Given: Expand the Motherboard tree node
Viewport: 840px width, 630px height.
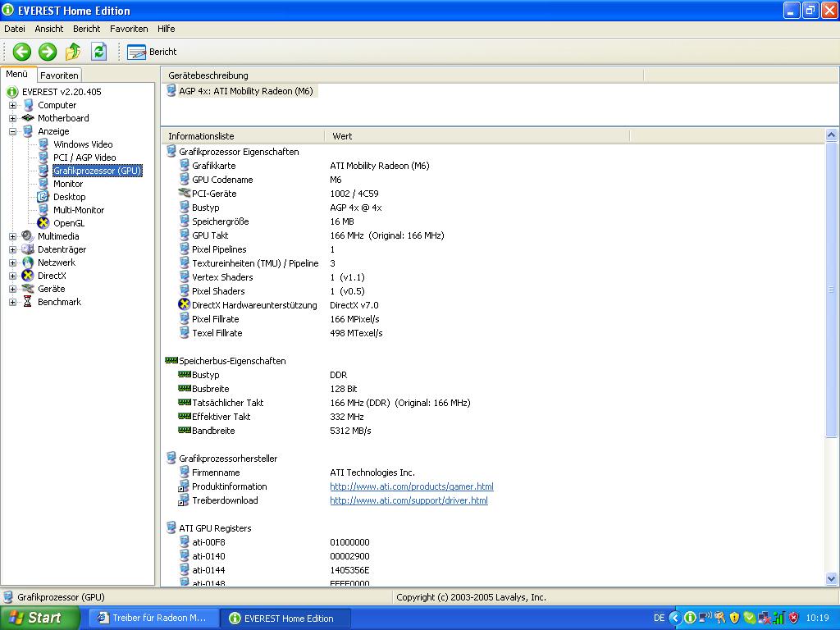Looking at the screenshot, I should 12,118.
